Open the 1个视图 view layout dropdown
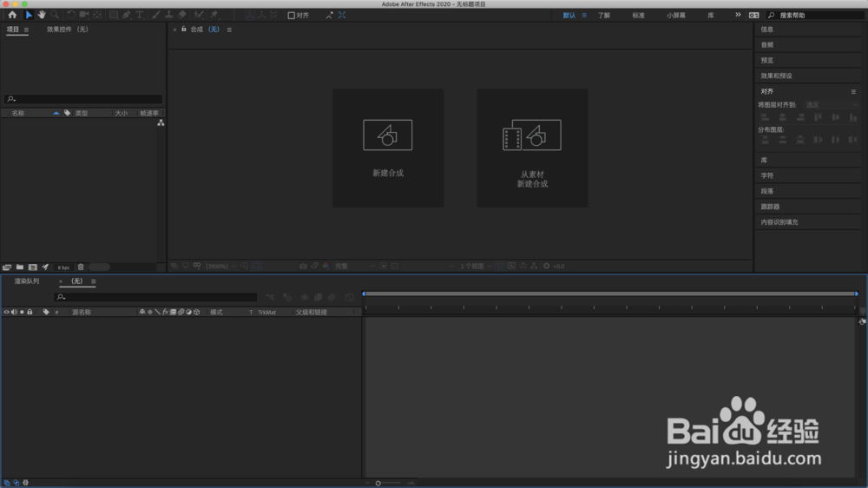 [x=476, y=266]
